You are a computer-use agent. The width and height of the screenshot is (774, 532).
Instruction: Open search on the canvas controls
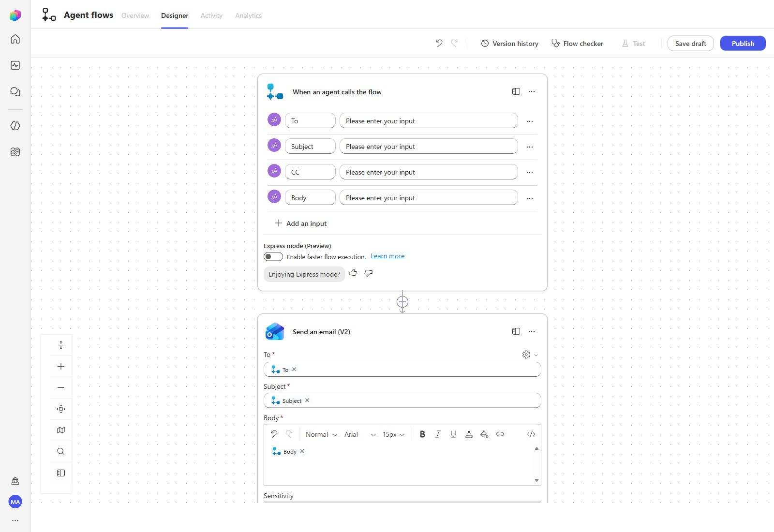61,451
